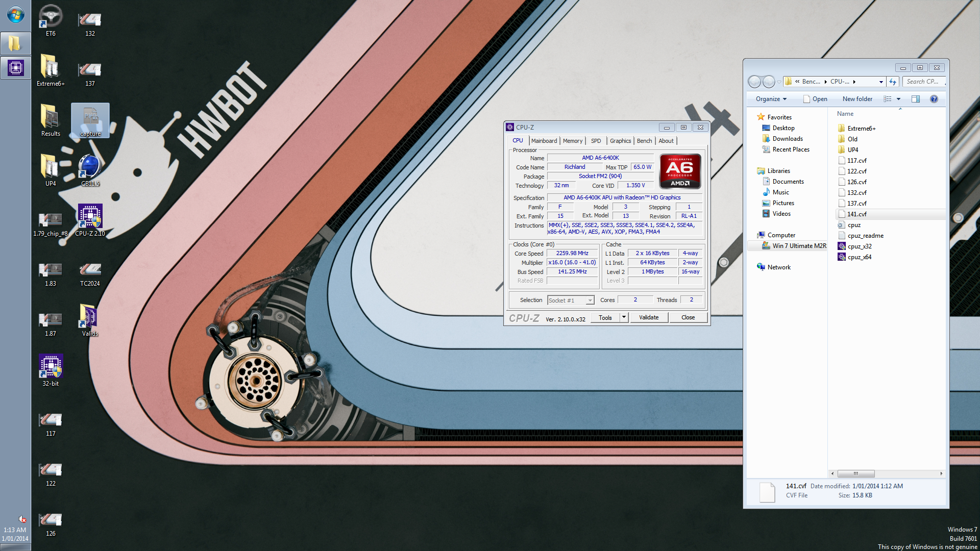980x551 pixels.
Task: Open the TC2024 desktop icon
Action: point(90,274)
